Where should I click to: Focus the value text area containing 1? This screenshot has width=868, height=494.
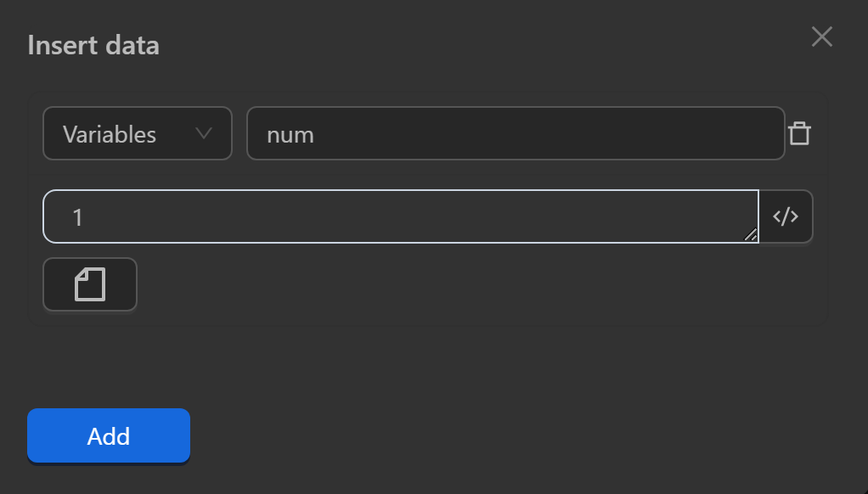click(x=399, y=216)
